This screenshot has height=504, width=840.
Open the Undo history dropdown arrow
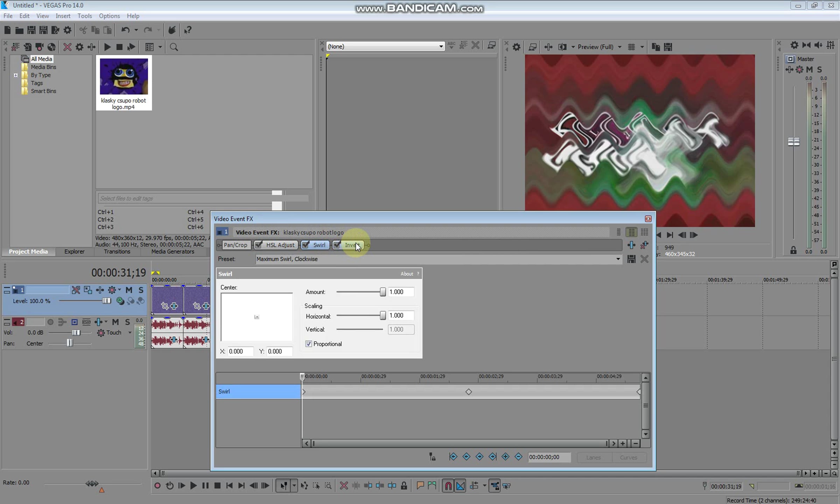pos(136,30)
